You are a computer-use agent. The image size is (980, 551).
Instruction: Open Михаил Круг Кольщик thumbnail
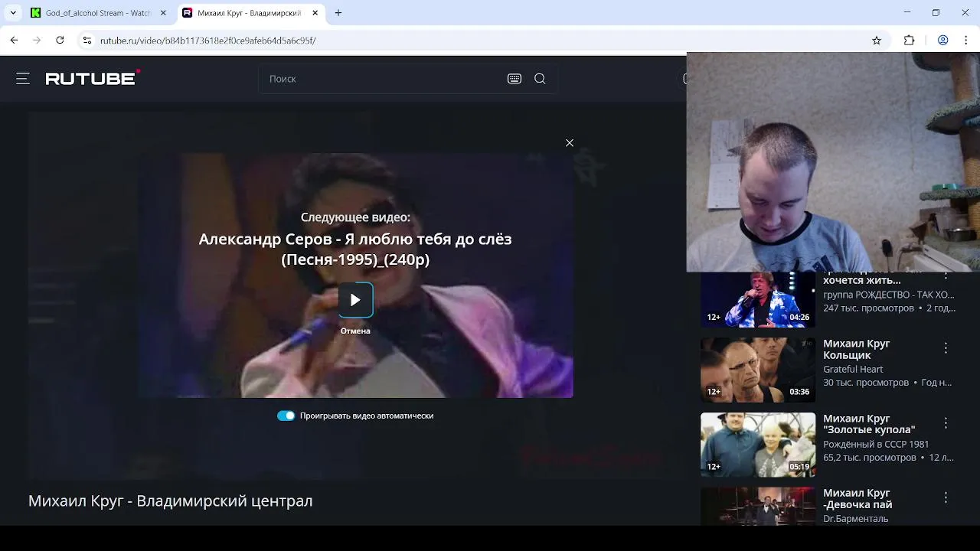[758, 370]
